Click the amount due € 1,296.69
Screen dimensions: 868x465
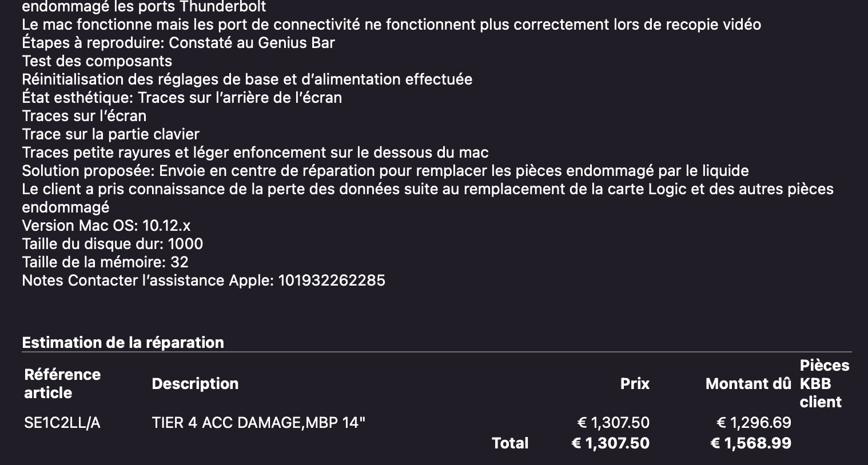[x=754, y=423]
